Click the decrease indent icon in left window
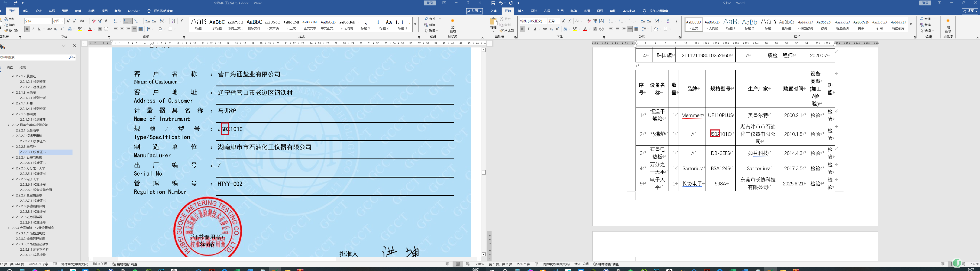 (x=148, y=21)
